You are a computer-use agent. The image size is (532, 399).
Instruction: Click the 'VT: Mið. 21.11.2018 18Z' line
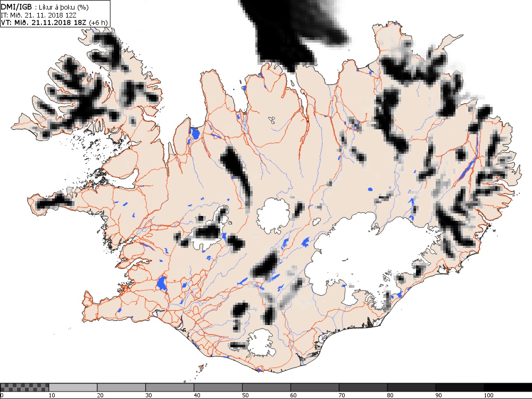[44, 22]
